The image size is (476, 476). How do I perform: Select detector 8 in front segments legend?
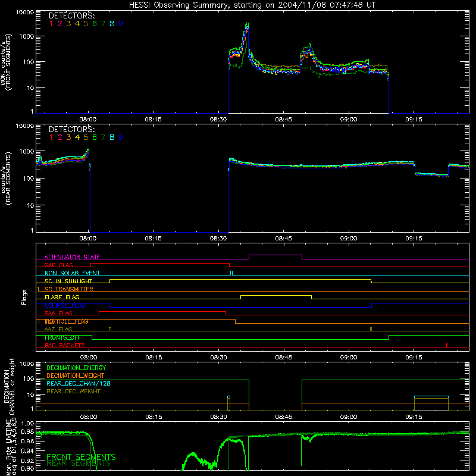112,23
